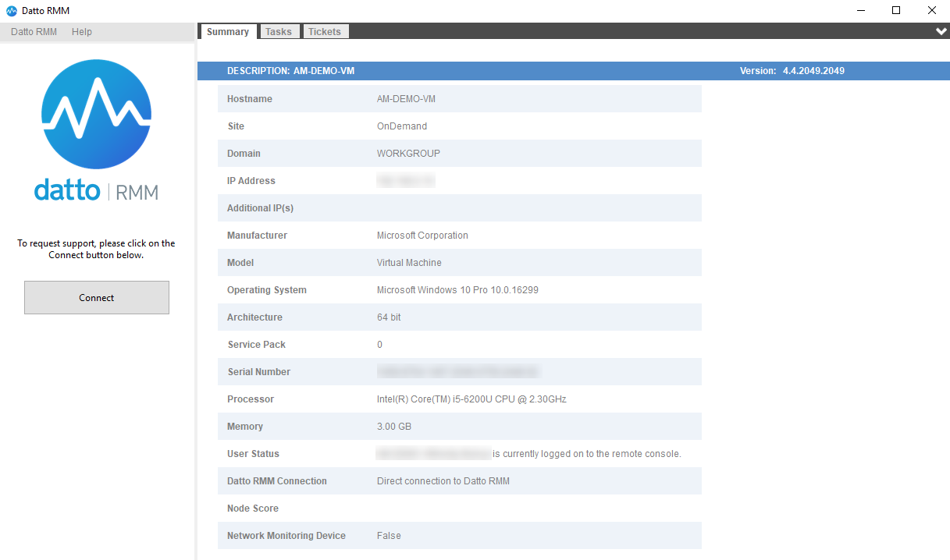Click the Datto RMM icon in the title bar

pyautogui.click(x=11, y=10)
